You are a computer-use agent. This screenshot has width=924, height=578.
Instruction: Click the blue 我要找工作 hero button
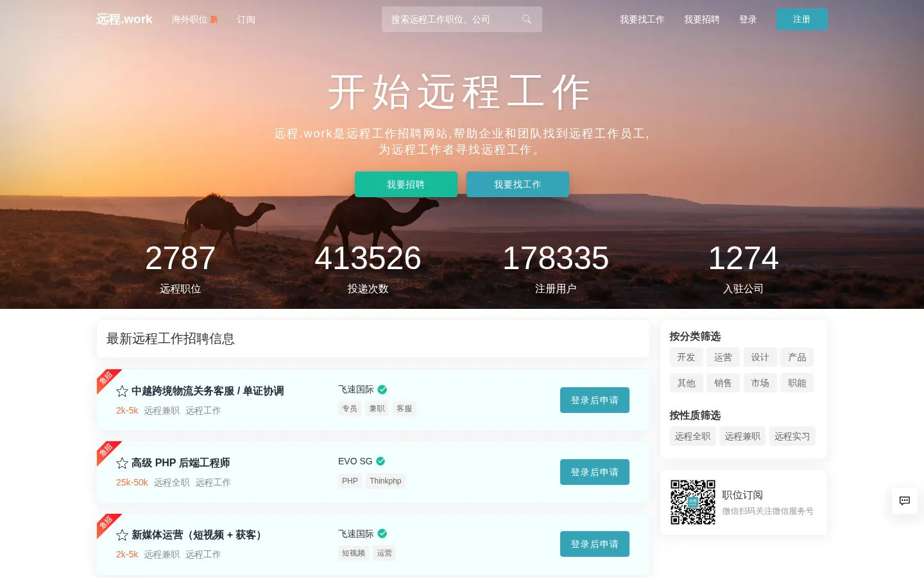tap(518, 184)
